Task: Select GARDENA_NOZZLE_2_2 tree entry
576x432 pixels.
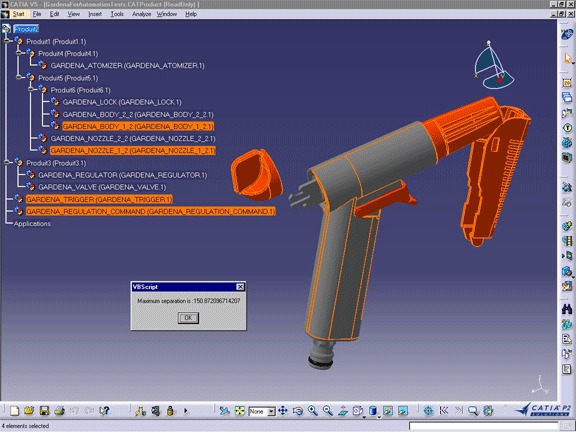Action: tap(133, 138)
